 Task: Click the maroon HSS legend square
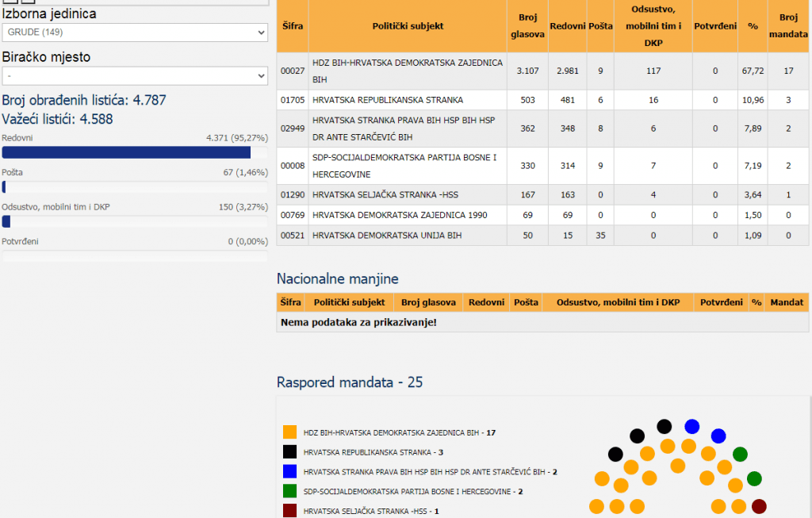[x=289, y=511]
